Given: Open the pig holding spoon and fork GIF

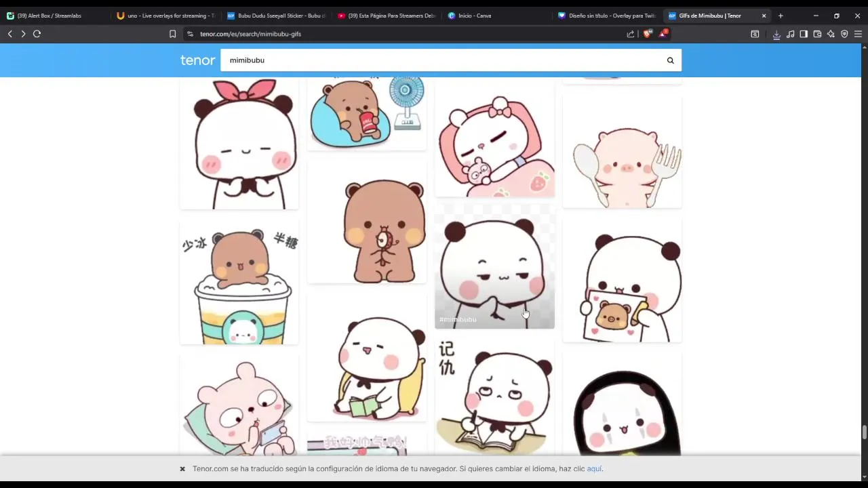Looking at the screenshot, I should coord(622,151).
